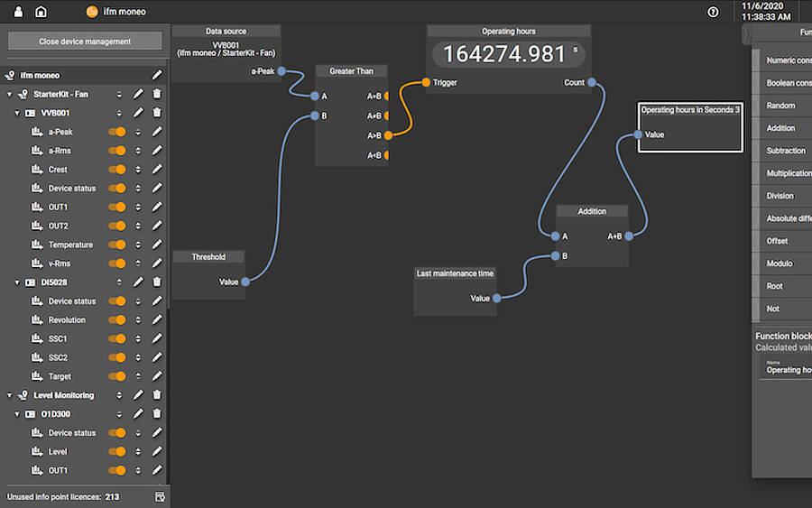Viewport: 812px width, 508px height.
Task: Reorder OUT1 under VVB001 with sort arrows
Action: point(138,207)
